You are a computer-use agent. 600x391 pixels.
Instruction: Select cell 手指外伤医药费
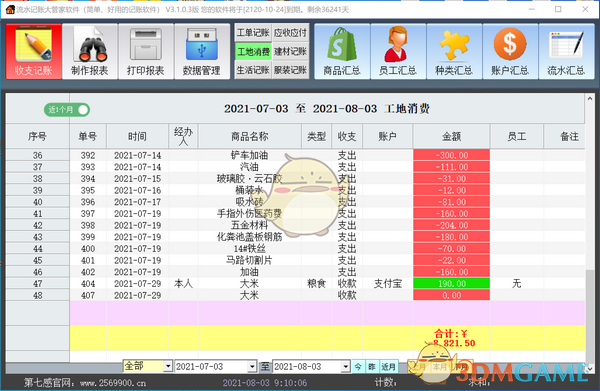point(250,213)
